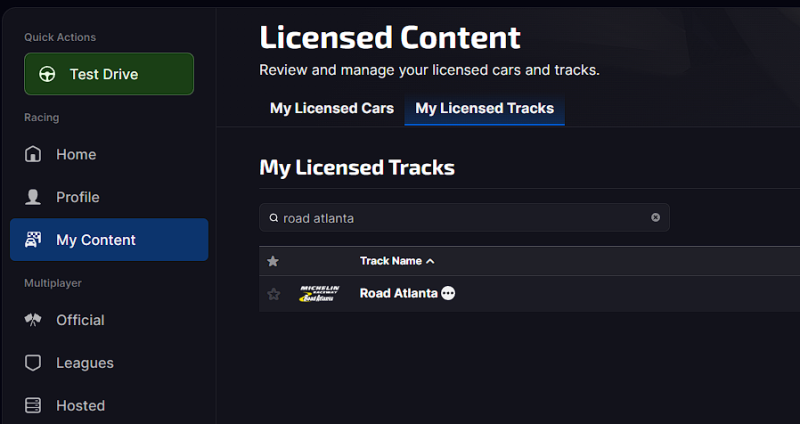Select the Michelin Raceway Road Atlanta logo

(320, 294)
